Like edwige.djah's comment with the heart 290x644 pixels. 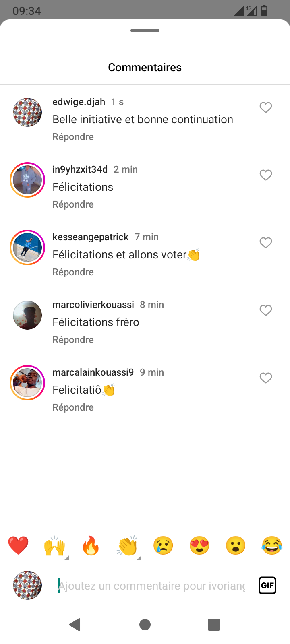point(265,107)
